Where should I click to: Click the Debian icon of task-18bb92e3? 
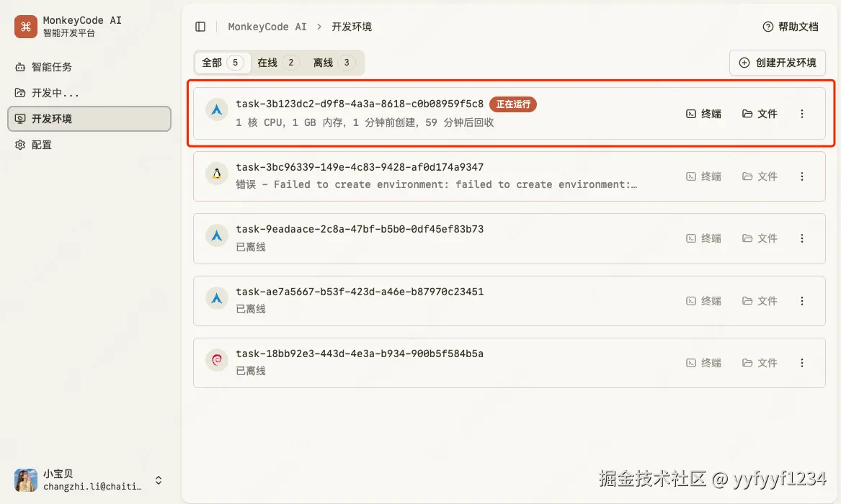(x=217, y=360)
